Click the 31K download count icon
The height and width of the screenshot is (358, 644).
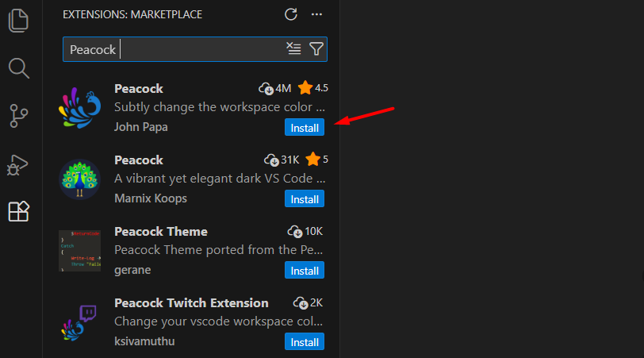pyautogui.click(x=272, y=160)
